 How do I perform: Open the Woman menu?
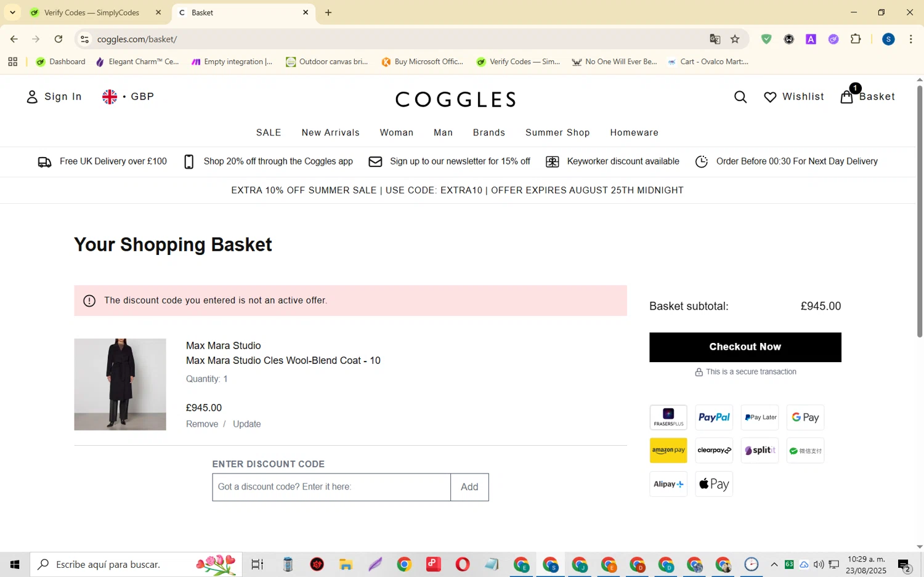tap(397, 132)
